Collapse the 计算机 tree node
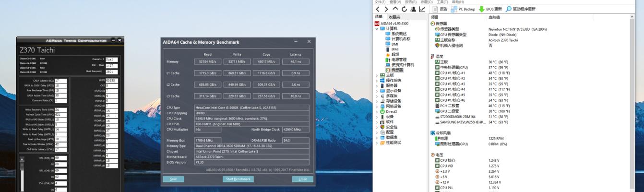Screen dimensions: 644x192 click(x=377, y=29)
